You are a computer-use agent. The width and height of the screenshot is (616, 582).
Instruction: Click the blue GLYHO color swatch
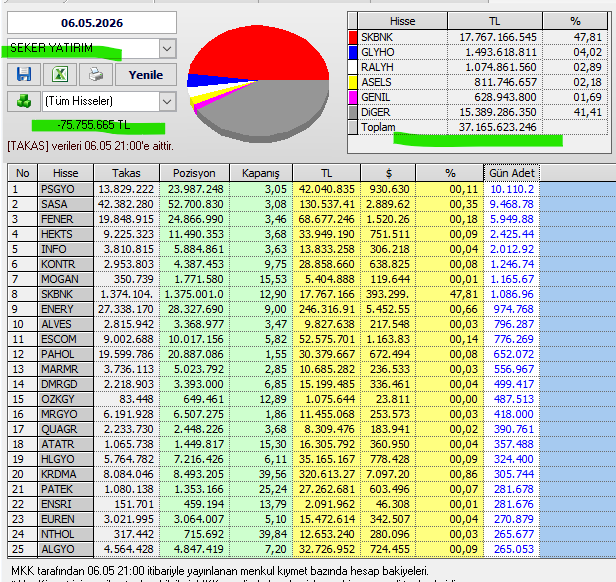(353, 52)
